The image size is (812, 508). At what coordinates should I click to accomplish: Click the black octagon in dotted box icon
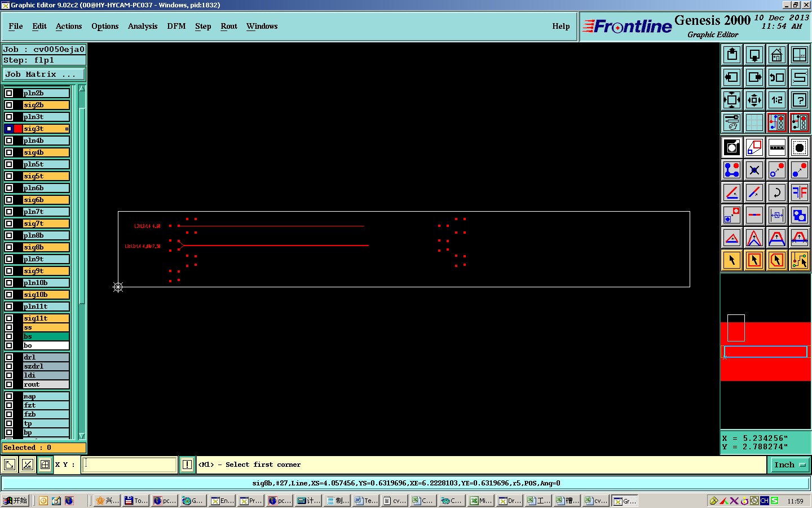(799, 148)
